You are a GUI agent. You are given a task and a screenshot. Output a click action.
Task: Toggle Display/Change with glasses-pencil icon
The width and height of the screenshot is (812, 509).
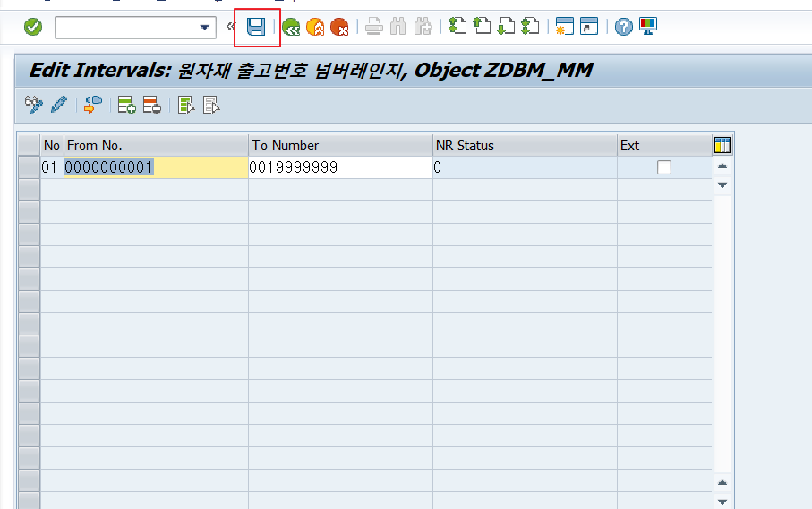[34, 105]
